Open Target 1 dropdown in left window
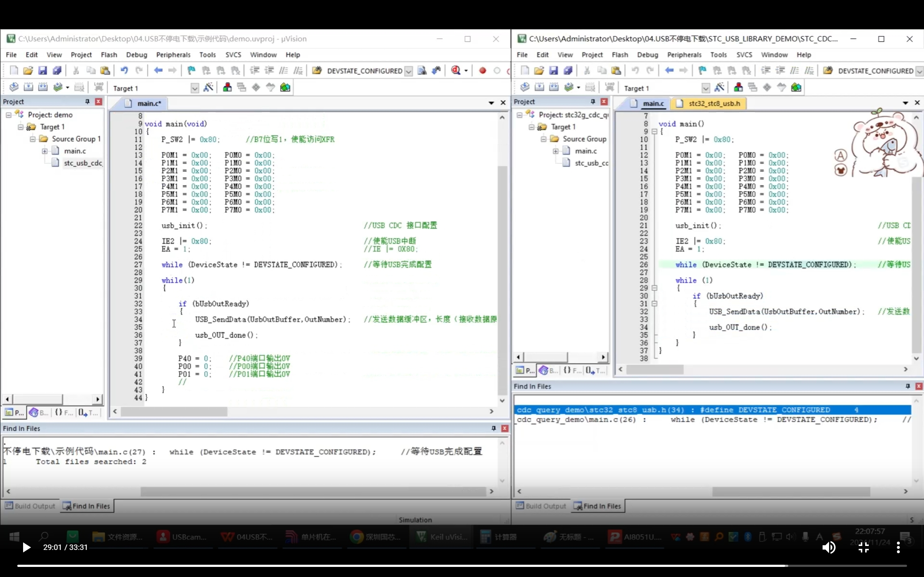Screen dimensions: 924x577 (x=195, y=88)
